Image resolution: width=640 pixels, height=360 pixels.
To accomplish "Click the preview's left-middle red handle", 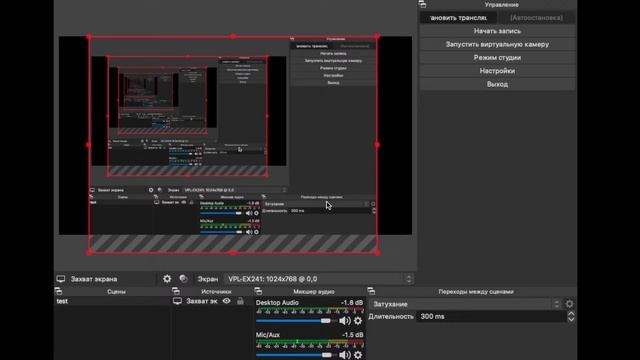I will click(89, 145).
